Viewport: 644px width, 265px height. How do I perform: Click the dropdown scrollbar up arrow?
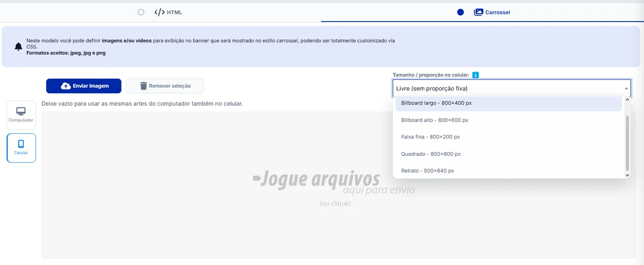coord(627,100)
